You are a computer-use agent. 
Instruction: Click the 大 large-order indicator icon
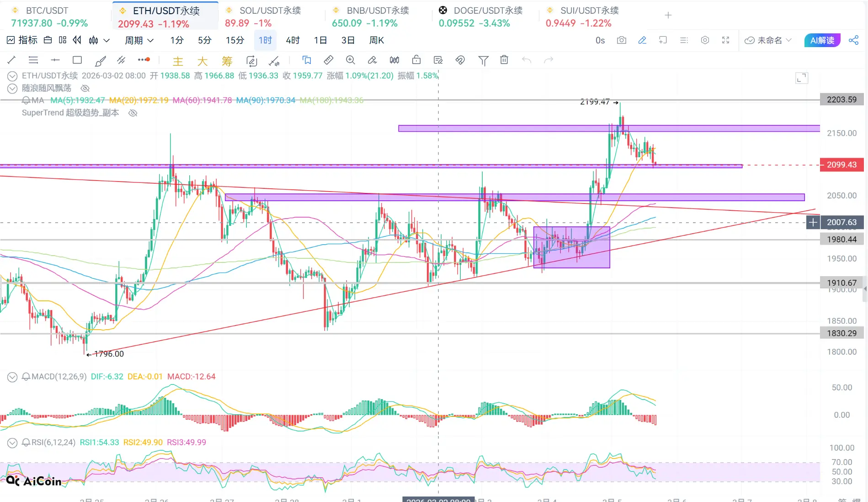(x=202, y=61)
